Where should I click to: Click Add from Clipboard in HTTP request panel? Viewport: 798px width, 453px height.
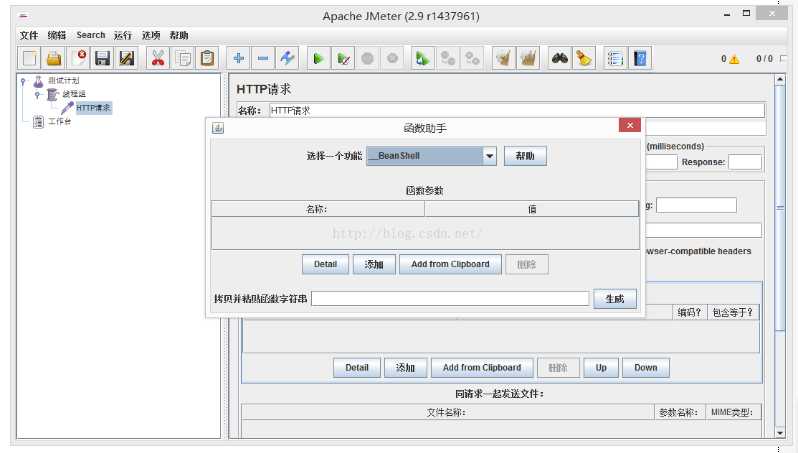click(482, 367)
